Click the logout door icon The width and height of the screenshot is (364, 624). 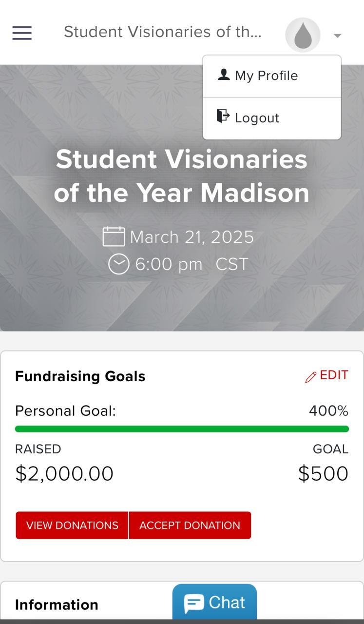point(223,117)
